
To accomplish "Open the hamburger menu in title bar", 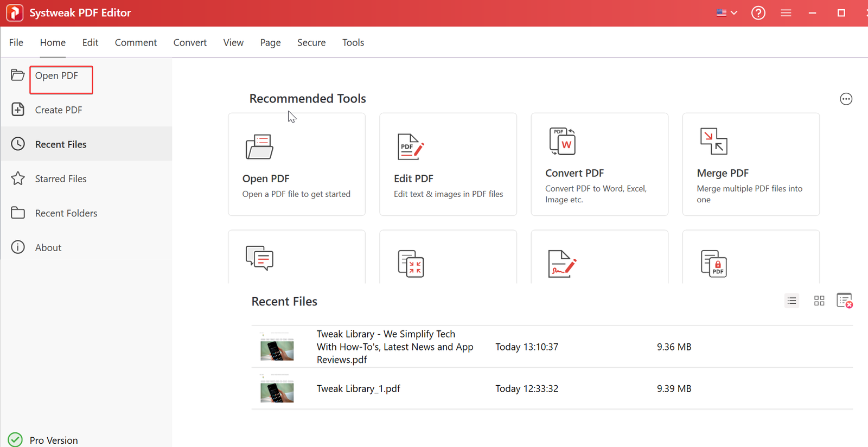I will pyautogui.click(x=786, y=12).
